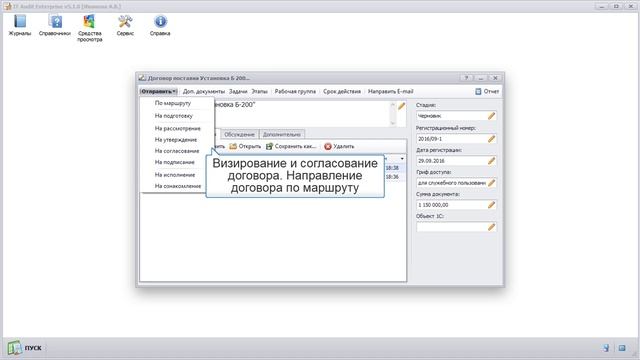Click the second tray icon in the bottom bar
Image resolution: width=640 pixels, height=360 pixels.
(x=622, y=348)
